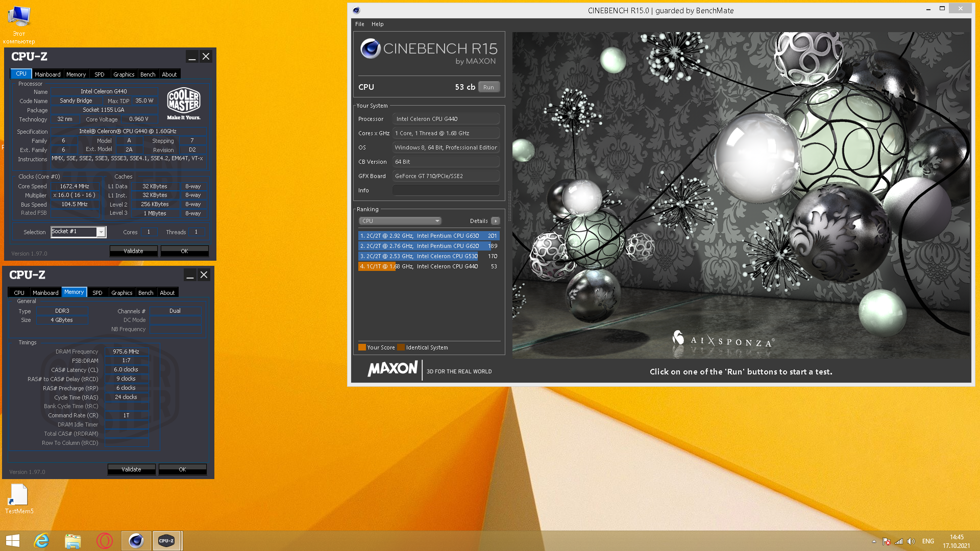
Task: Open the volume speaker tray icon
Action: click(911, 541)
